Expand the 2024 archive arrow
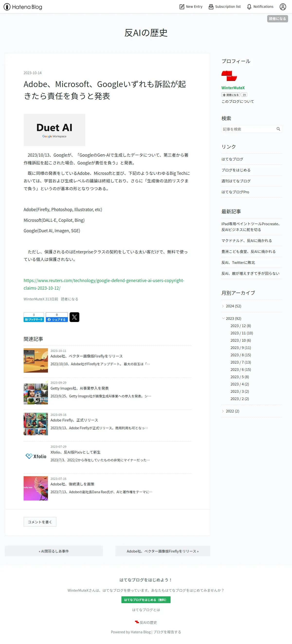Viewport: 292px width, 644px height. 223,306
